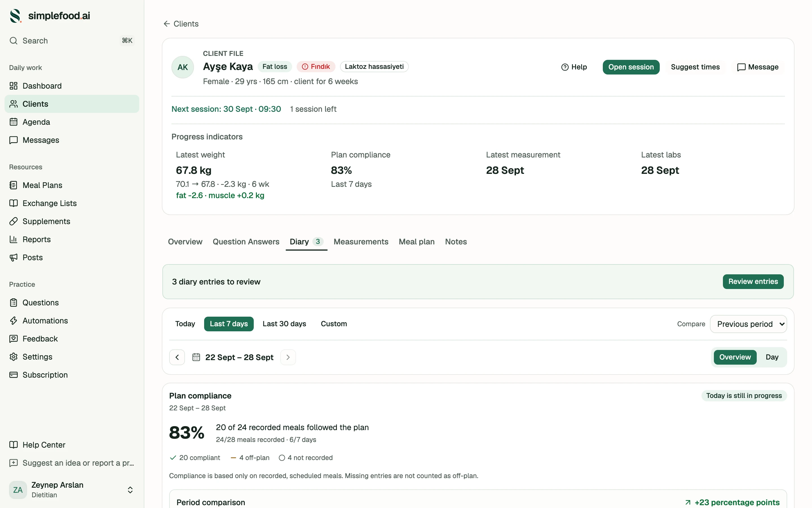Click the Messages speech bubble icon
This screenshot has height=508, width=812.
(x=14, y=140)
